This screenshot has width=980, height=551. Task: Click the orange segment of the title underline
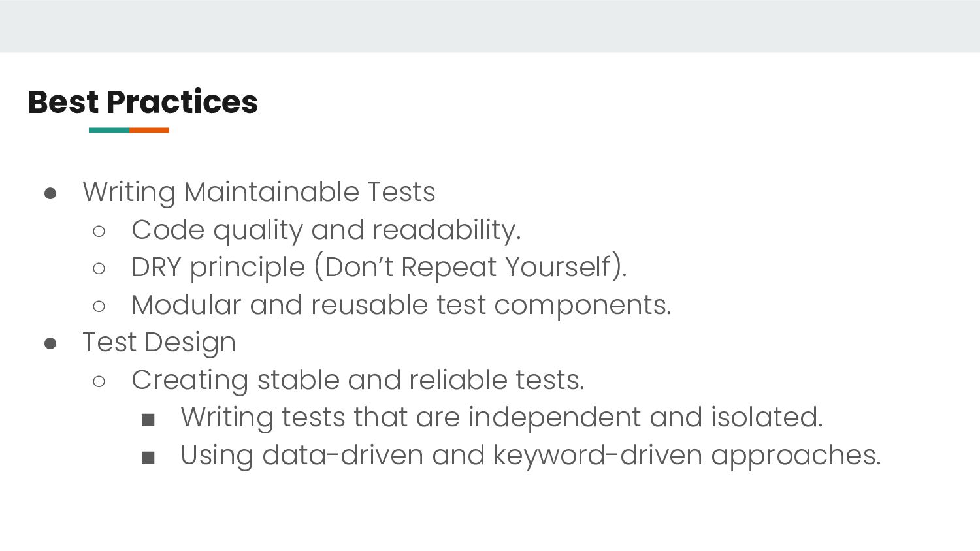(149, 130)
